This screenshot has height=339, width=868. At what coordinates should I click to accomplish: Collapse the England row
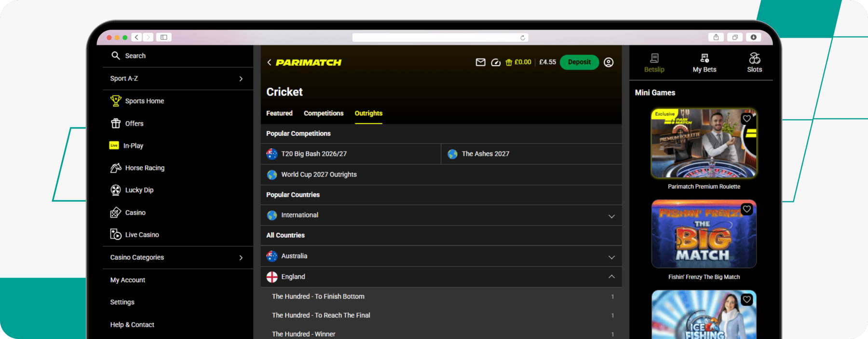click(x=441, y=277)
